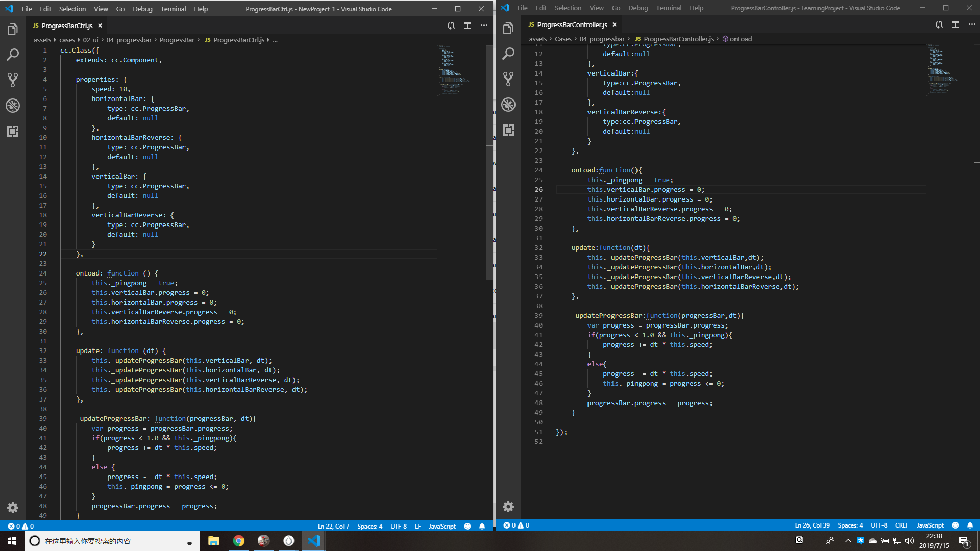The image size is (980, 551).
Task: Click Ln 22, Col 7 position indicator
Action: click(333, 526)
